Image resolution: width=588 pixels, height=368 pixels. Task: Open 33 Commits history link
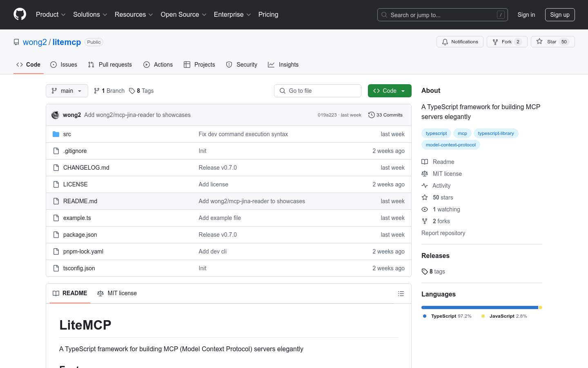[x=385, y=115]
